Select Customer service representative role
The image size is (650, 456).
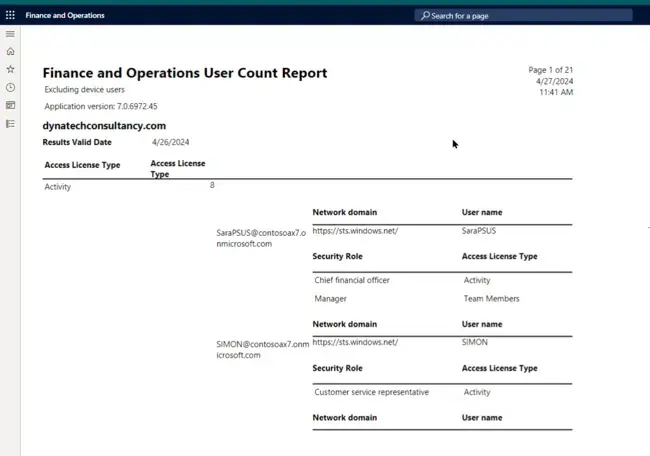tap(371, 392)
